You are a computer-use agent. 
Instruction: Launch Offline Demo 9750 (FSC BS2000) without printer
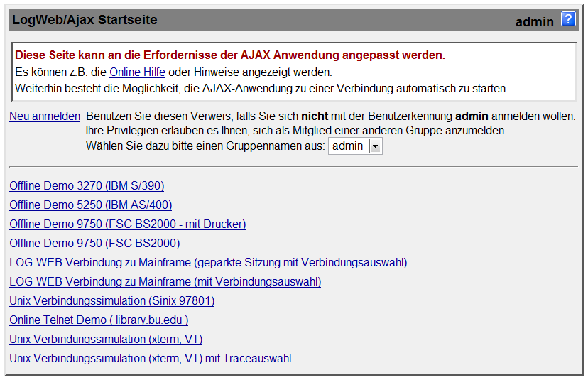(94, 243)
